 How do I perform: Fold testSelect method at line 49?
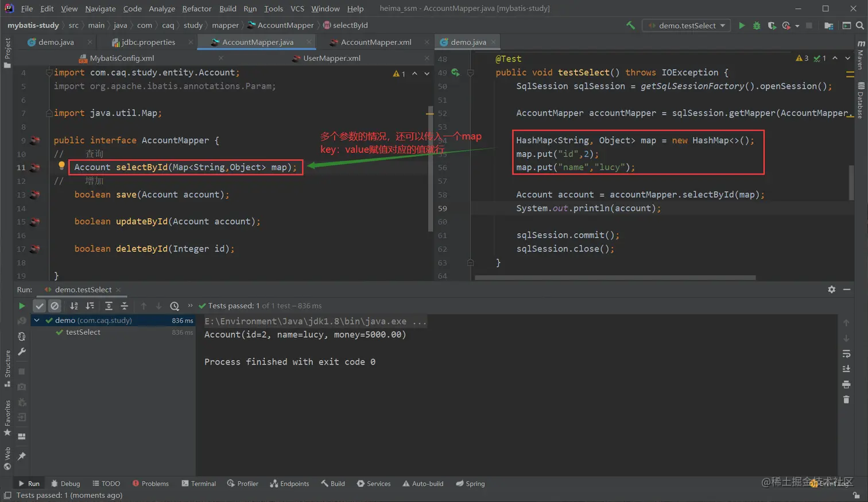(x=470, y=72)
